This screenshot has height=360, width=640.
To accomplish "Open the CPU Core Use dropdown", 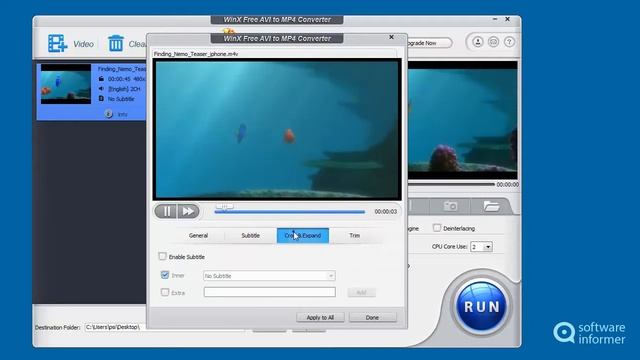I will 481,247.
